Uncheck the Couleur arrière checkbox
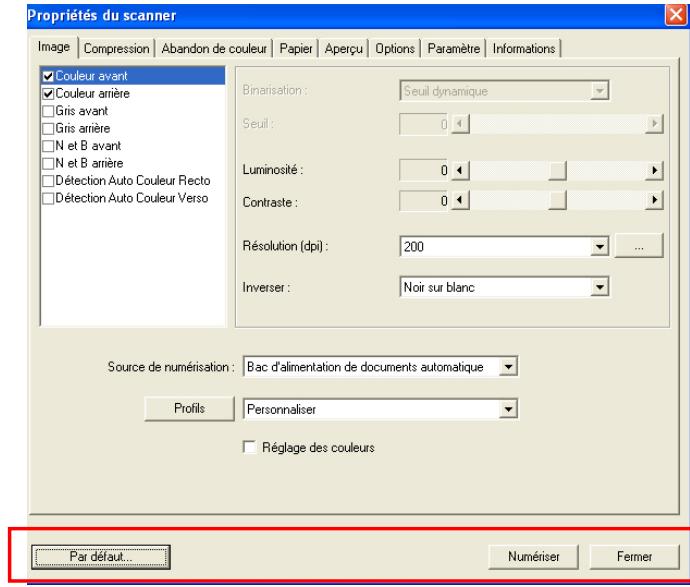The width and height of the screenshot is (690, 587). coord(48,94)
